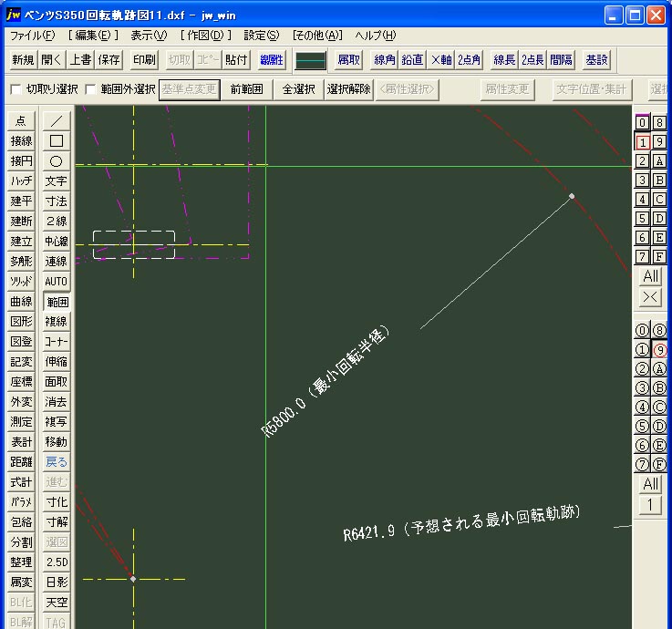Click the 保存 save button

pos(109,60)
